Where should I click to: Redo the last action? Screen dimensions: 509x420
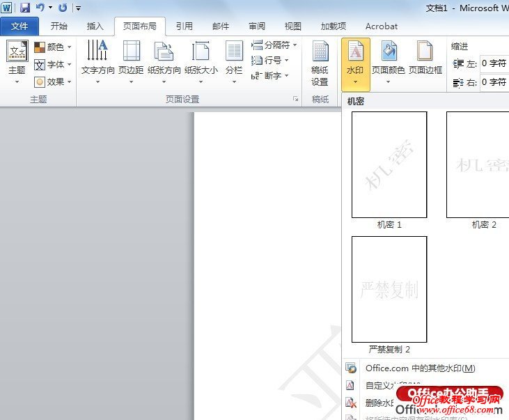pos(63,8)
